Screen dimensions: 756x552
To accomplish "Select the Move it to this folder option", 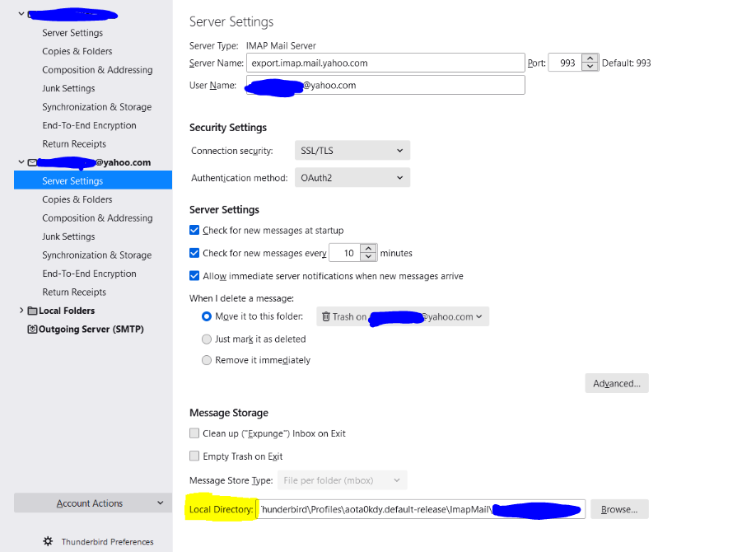I will (207, 316).
